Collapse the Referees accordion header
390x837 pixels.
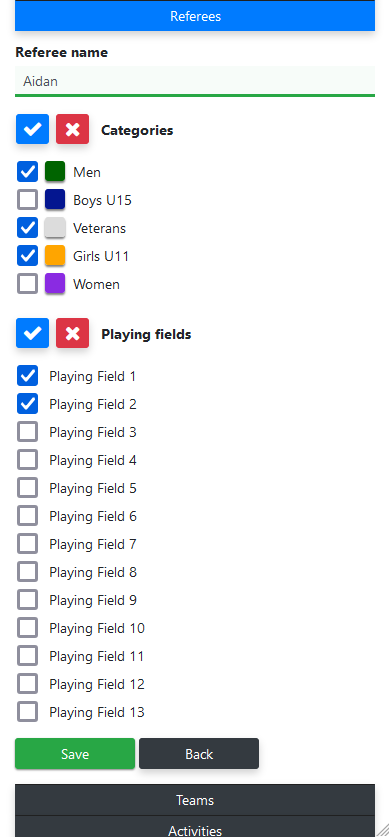(x=195, y=16)
